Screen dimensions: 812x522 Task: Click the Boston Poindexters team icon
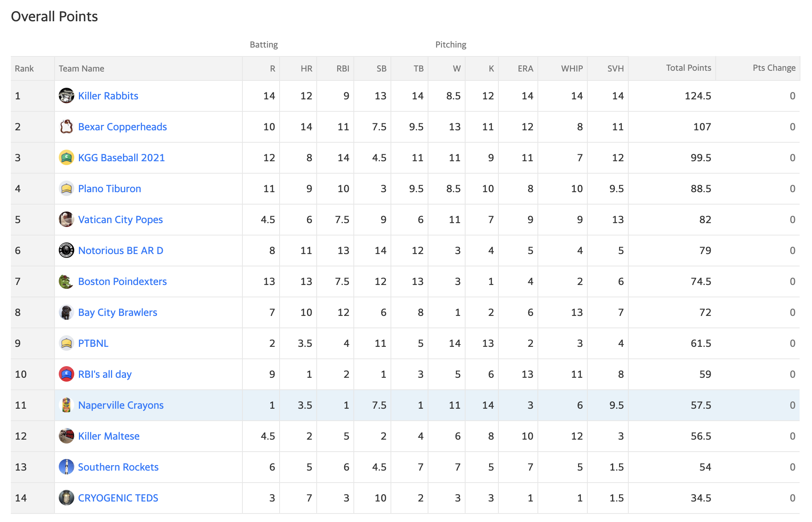point(67,281)
